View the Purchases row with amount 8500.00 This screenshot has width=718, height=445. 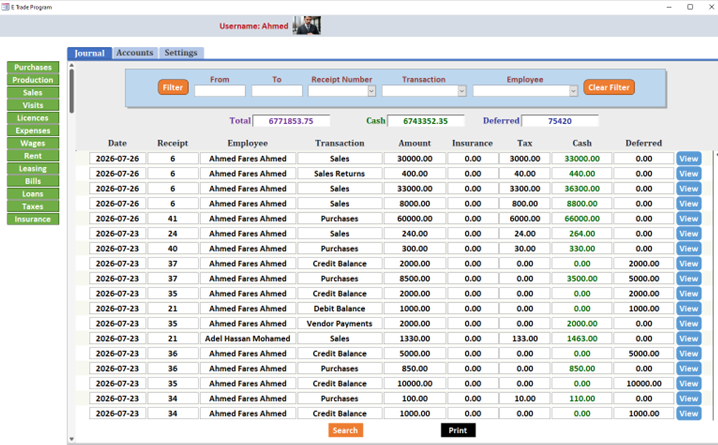click(689, 278)
